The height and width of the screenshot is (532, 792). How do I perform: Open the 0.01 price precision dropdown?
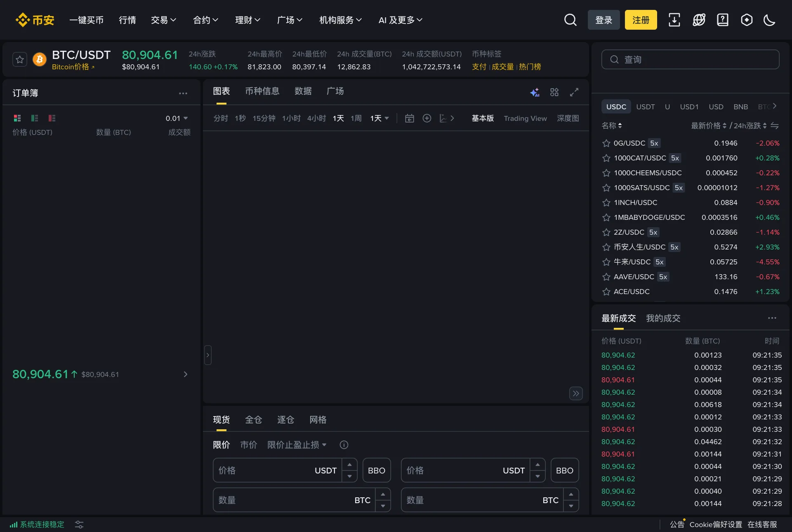177,118
